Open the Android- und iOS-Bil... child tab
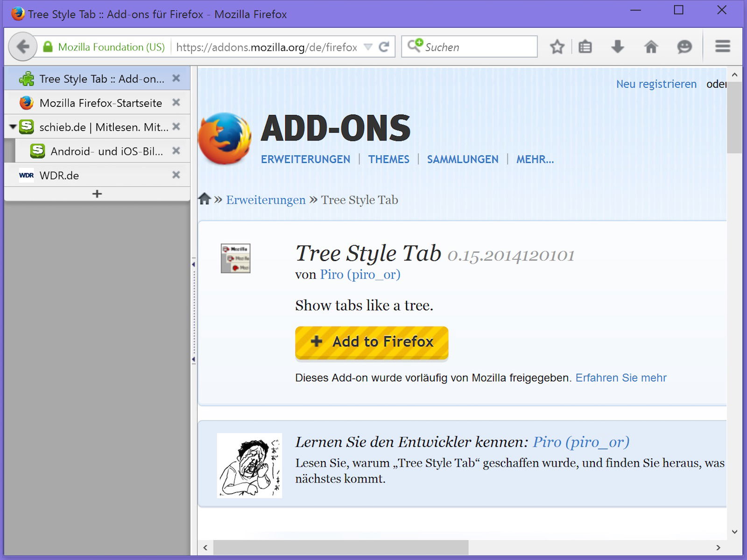 103,151
